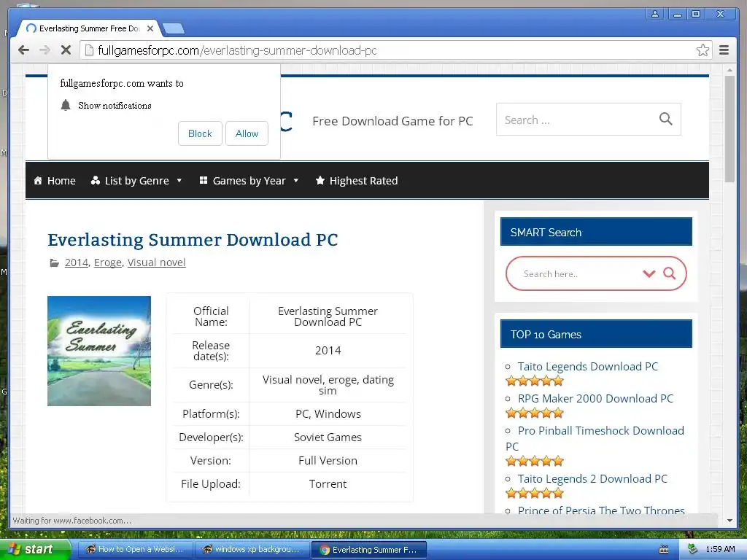Open RPG Maker 2000 Download PC link
This screenshot has height=560, width=747.
pyautogui.click(x=595, y=398)
